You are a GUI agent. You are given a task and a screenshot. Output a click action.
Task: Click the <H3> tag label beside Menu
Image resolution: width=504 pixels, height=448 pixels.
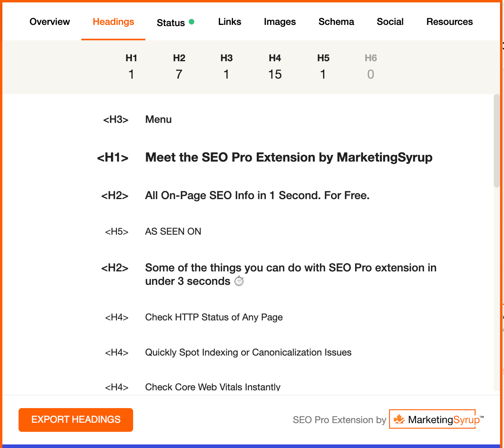coord(116,120)
